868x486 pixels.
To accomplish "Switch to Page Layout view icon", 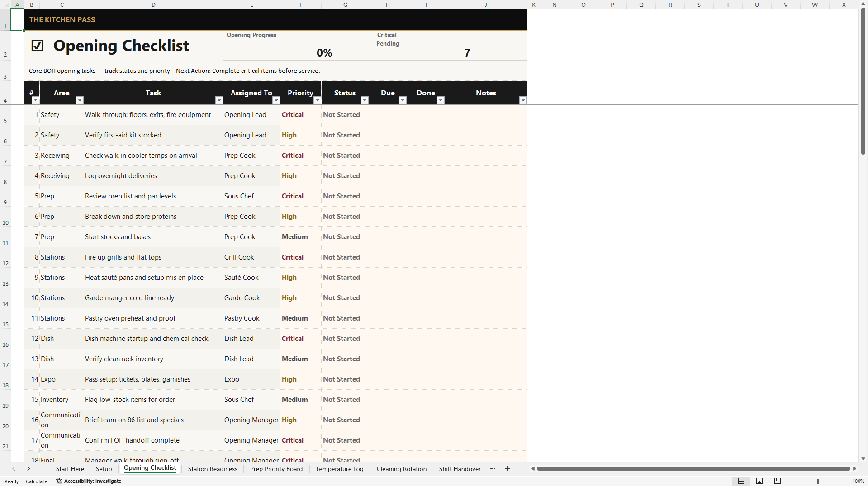I will (x=759, y=481).
